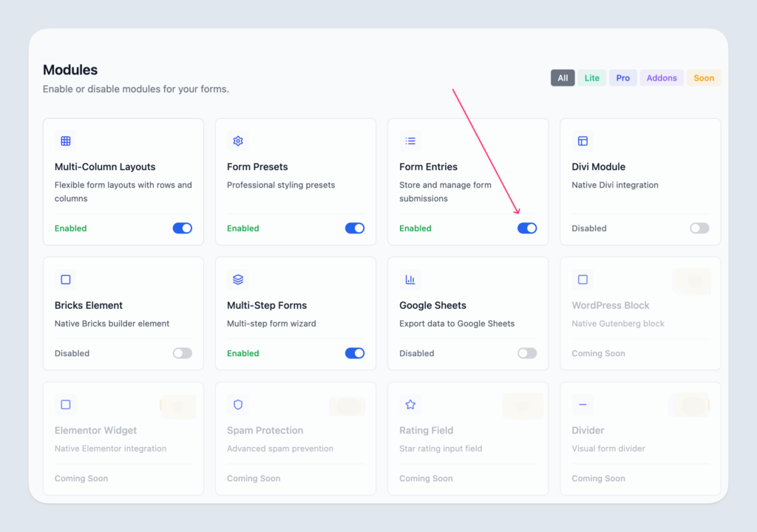Screen dimensions: 757x532
Task: Click the Multi-Step Forms layers icon
Action: click(238, 280)
